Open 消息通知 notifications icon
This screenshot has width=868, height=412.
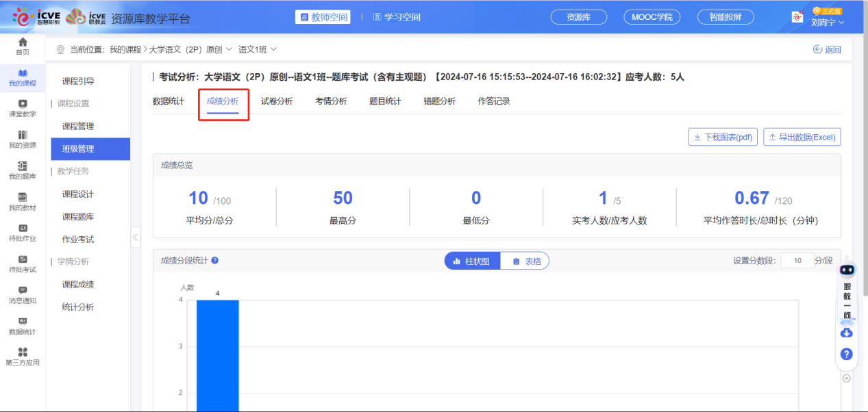click(23, 294)
